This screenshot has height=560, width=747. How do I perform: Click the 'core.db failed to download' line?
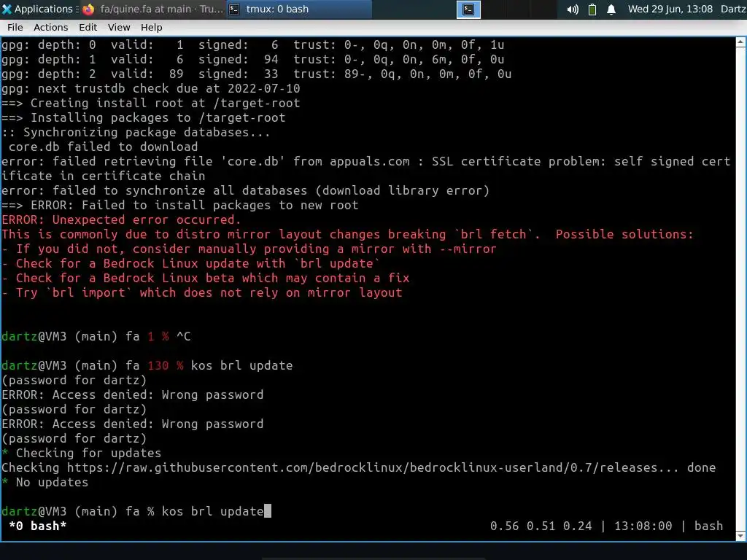[103, 147]
